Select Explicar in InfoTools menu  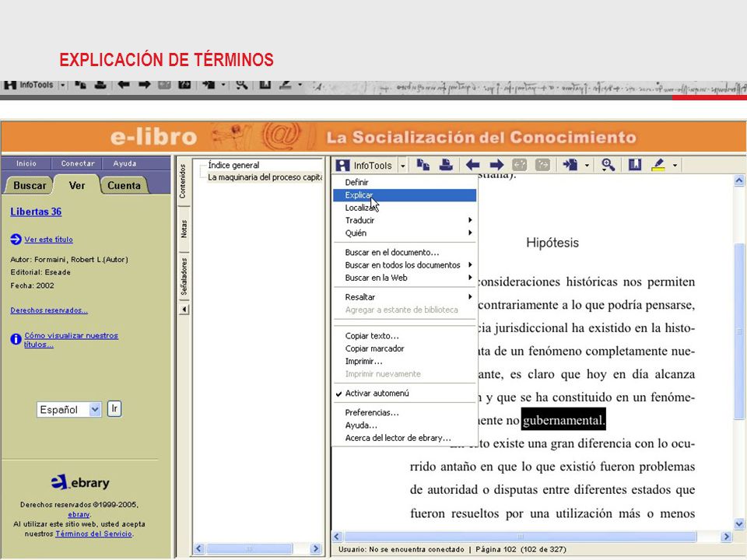[x=405, y=195]
